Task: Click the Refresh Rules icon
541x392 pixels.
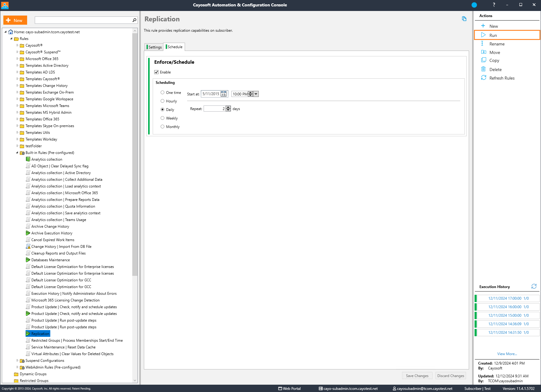Action: [x=483, y=78]
